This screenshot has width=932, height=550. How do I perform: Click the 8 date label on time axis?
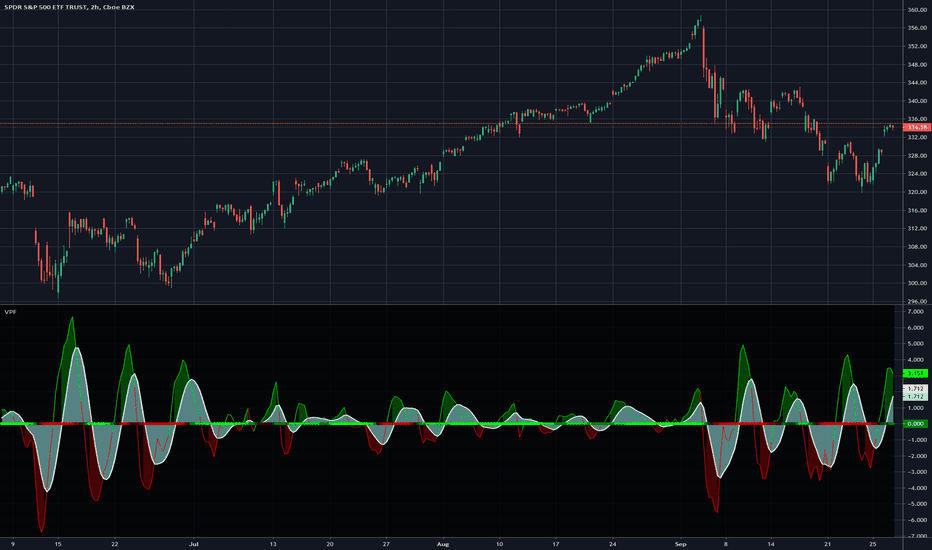point(726,544)
